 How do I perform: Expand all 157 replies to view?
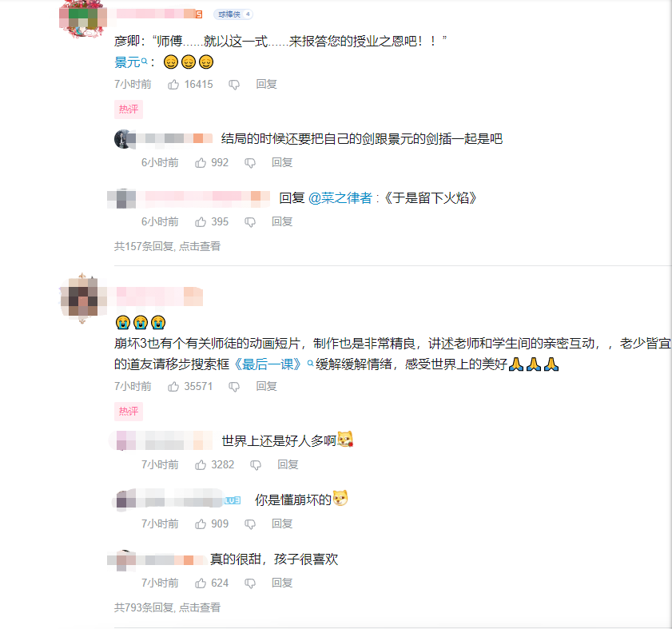(x=167, y=246)
